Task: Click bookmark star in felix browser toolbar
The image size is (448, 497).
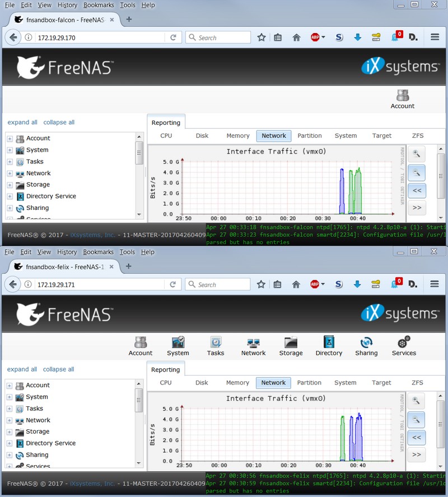Action: (261, 284)
